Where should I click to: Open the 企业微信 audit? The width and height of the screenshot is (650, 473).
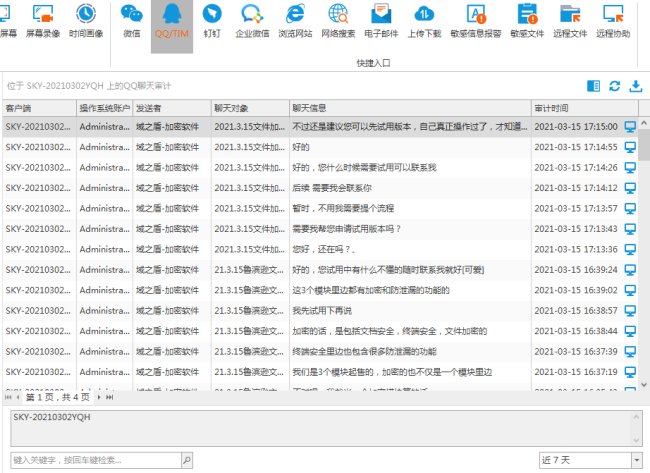(252, 21)
